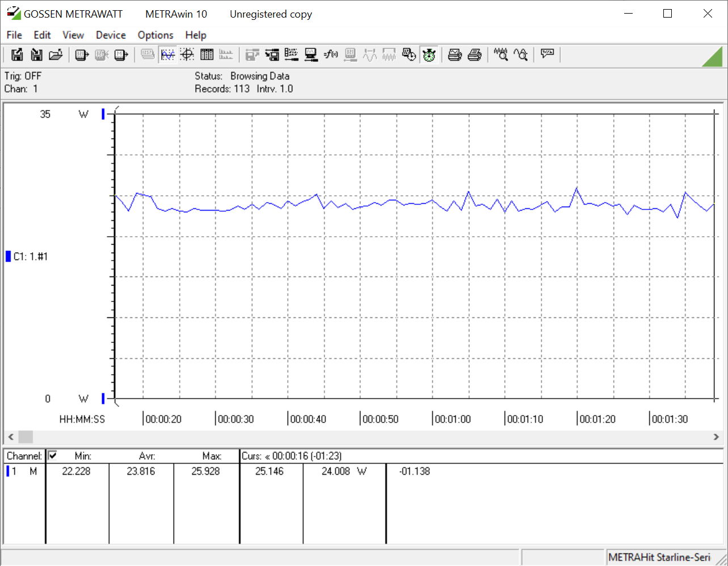Click the horizontal scrollbar thumb
This screenshot has width=728, height=566.
[x=26, y=437]
